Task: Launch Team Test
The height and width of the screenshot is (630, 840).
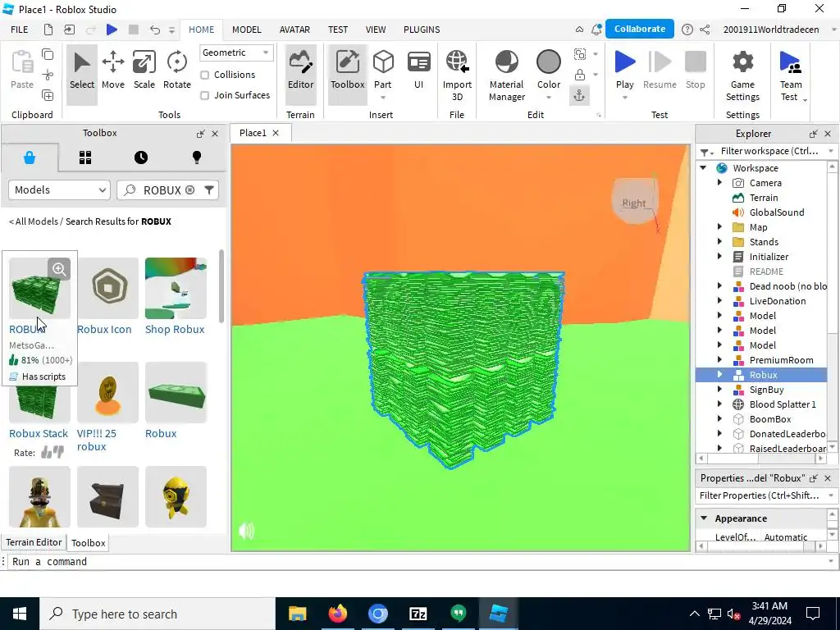Action: click(791, 75)
